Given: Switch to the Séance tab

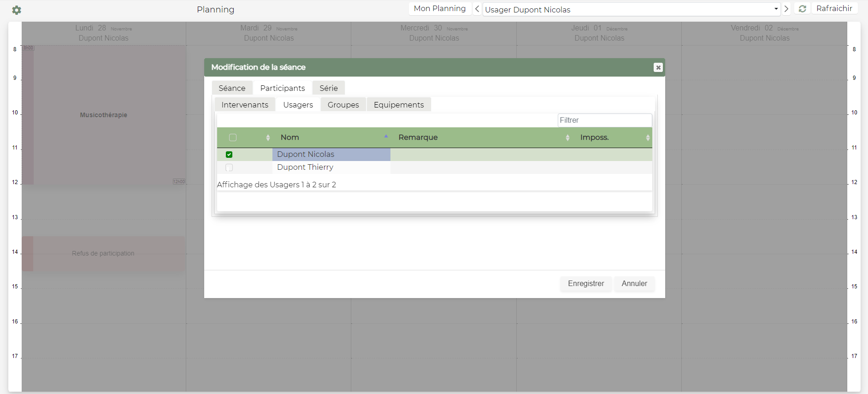Looking at the screenshot, I should point(232,88).
